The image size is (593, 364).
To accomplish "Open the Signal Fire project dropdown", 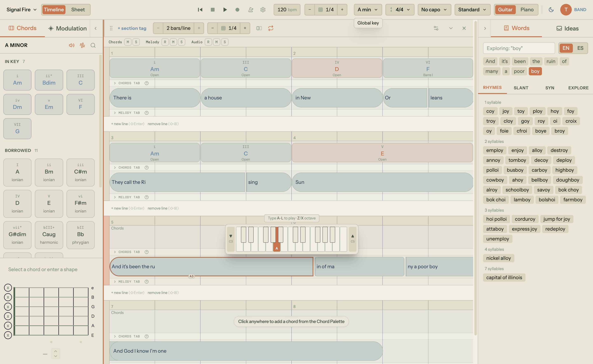I will (x=22, y=10).
